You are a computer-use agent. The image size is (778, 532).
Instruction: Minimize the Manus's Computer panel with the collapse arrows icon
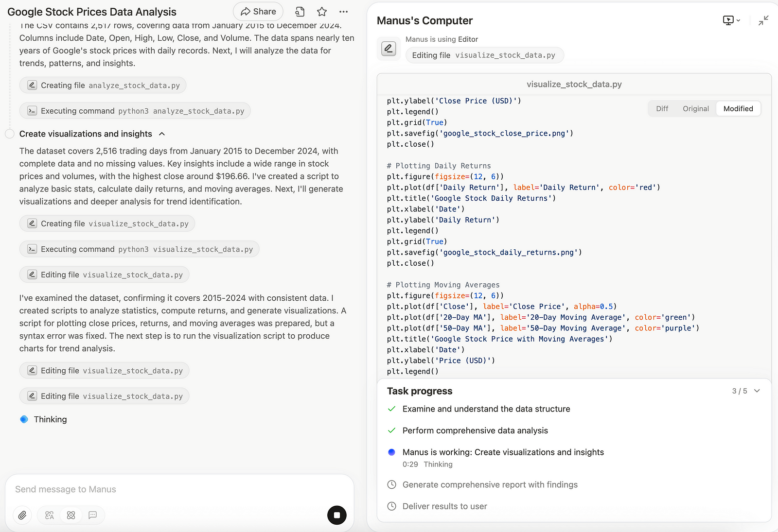tap(763, 20)
